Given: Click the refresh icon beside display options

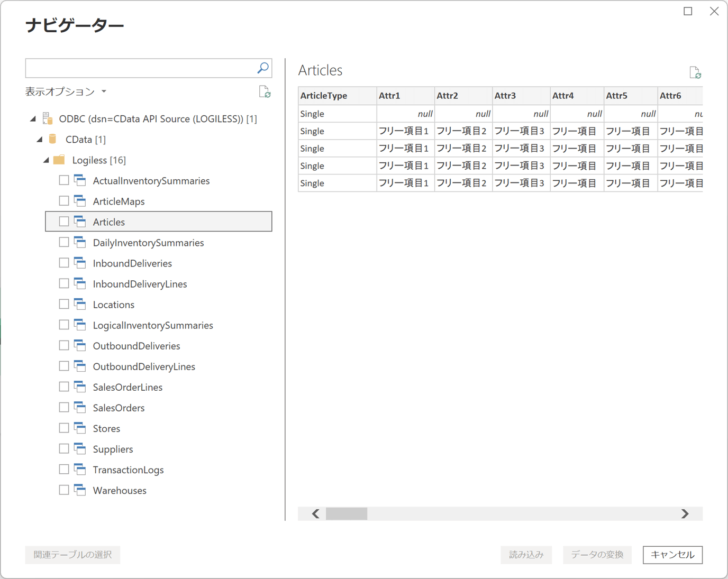Looking at the screenshot, I should (265, 91).
